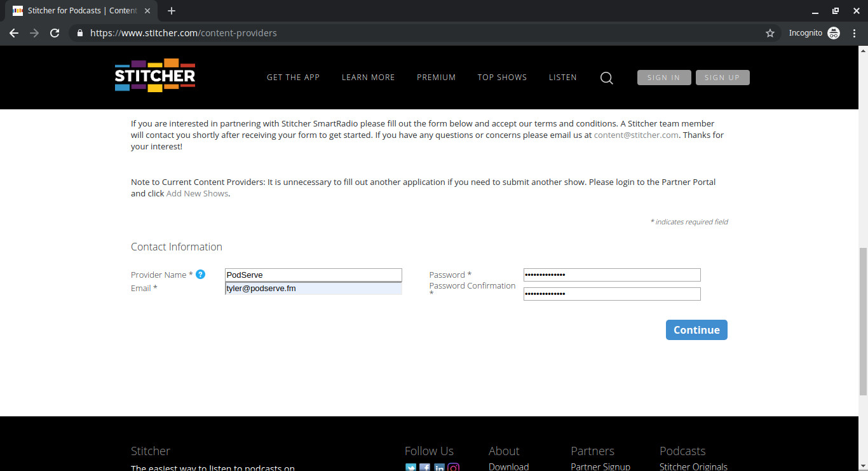This screenshot has width=868, height=471.
Task: Open TOP SHOWS navigation item
Action: point(503,78)
